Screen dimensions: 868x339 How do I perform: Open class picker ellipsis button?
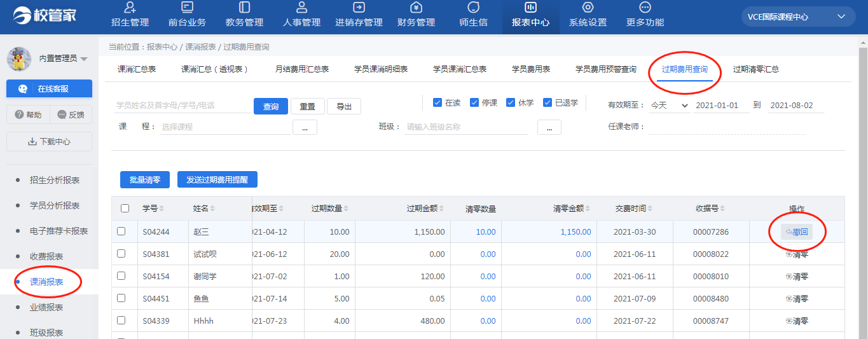pos(549,127)
